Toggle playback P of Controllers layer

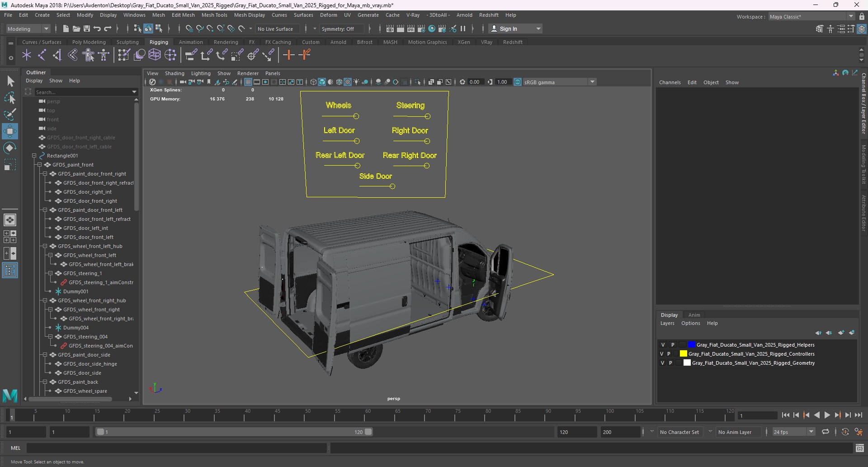pyautogui.click(x=669, y=354)
